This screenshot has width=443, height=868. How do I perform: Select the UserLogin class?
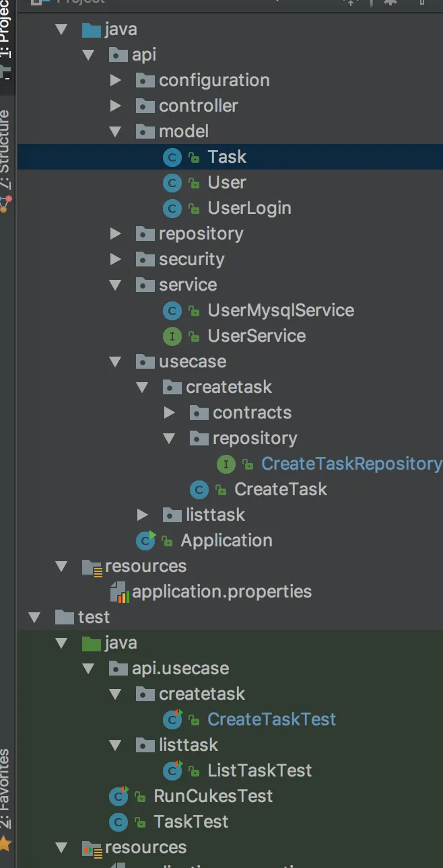click(249, 209)
